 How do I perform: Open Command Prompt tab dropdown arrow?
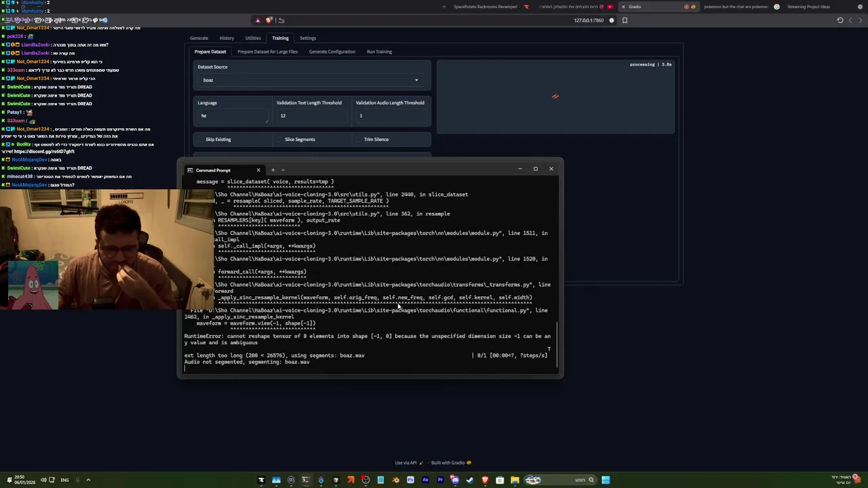pos(283,170)
